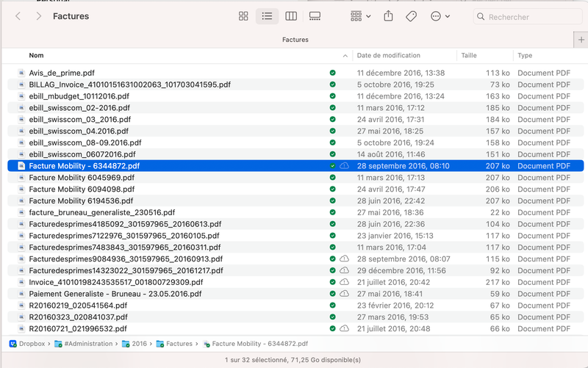This screenshot has height=368, width=588.
Task: Switch to gallery view
Action: point(315,16)
